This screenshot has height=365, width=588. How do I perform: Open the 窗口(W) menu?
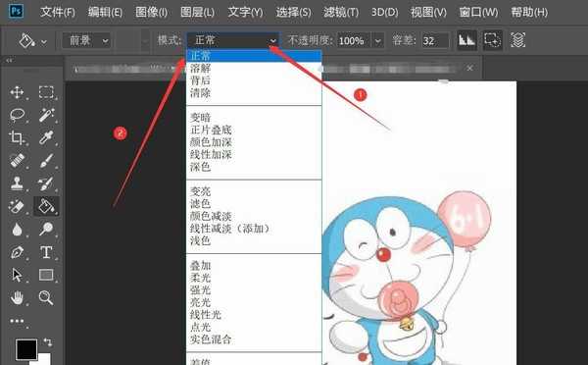478,12
